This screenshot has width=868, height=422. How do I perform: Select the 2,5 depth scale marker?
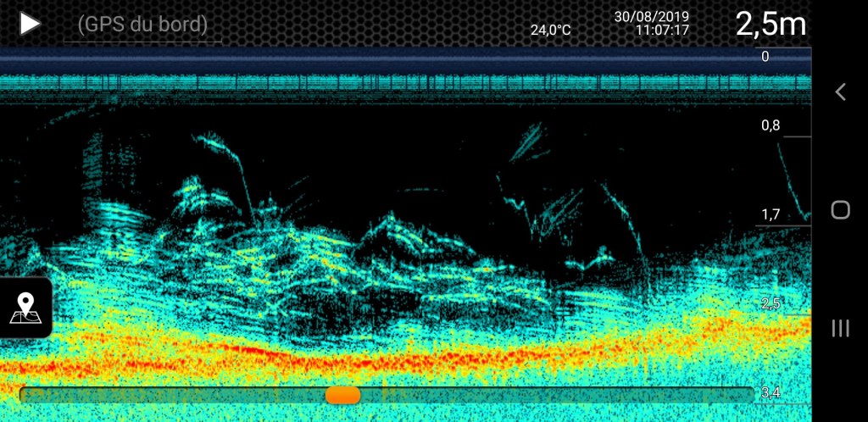771,303
